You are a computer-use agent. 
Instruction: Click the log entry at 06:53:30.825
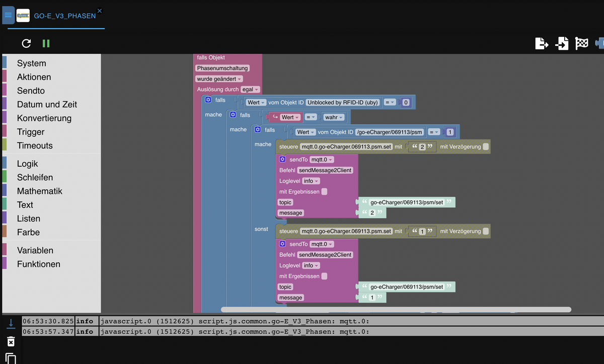313,321
